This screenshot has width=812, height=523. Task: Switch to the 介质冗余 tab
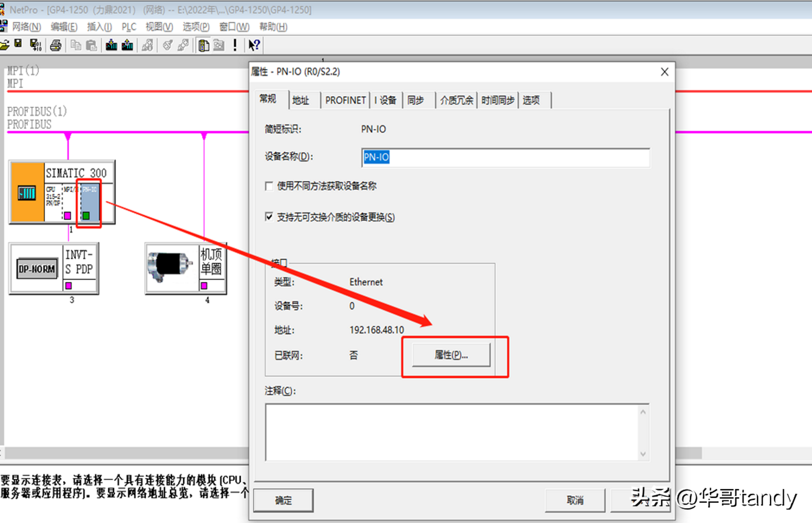point(456,100)
